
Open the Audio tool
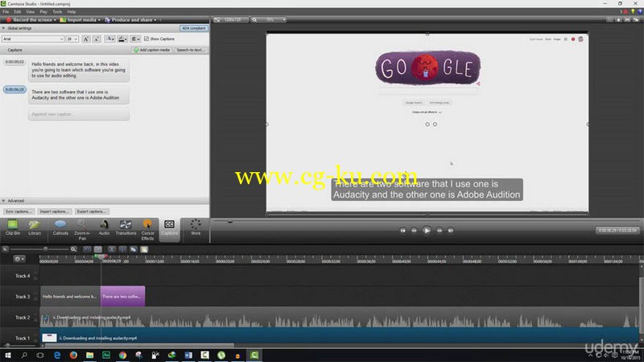(104, 228)
